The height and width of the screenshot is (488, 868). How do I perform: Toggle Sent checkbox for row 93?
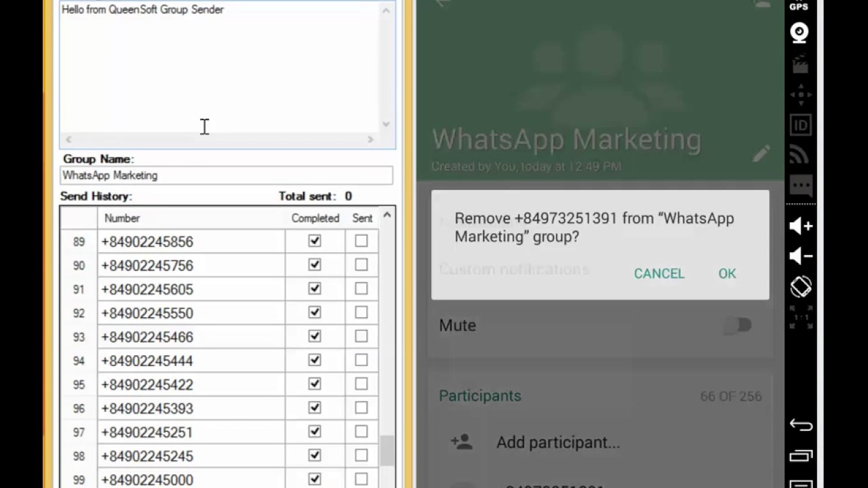pos(361,336)
